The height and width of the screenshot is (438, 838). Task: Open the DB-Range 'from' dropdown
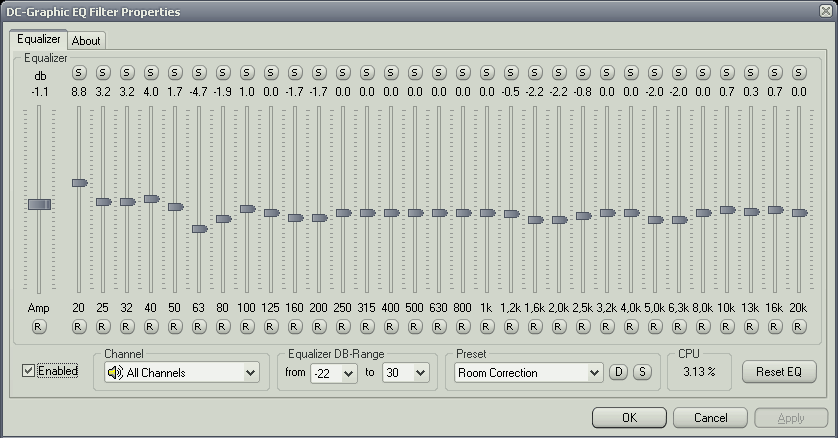(334, 373)
